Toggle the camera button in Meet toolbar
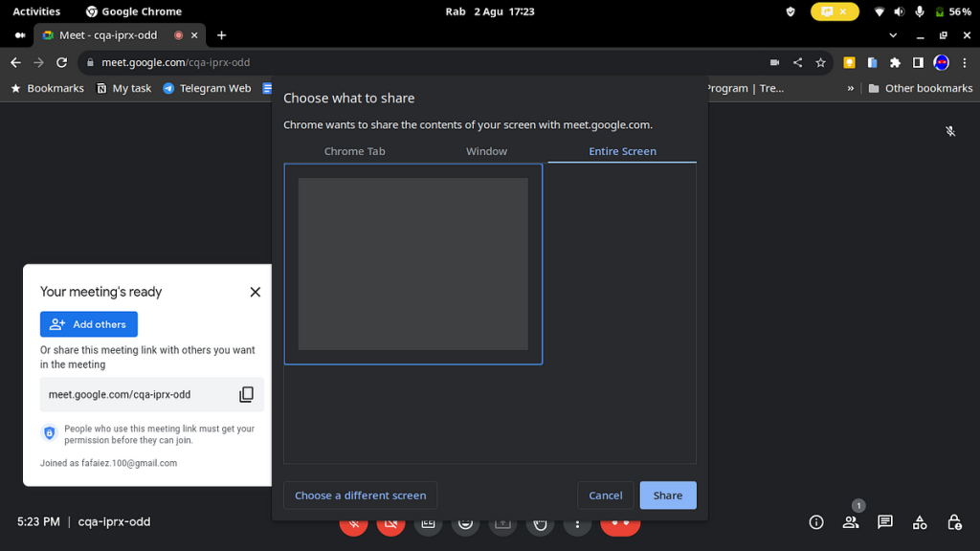This screenshot has width=980, height=551. (x=391, y=523)
